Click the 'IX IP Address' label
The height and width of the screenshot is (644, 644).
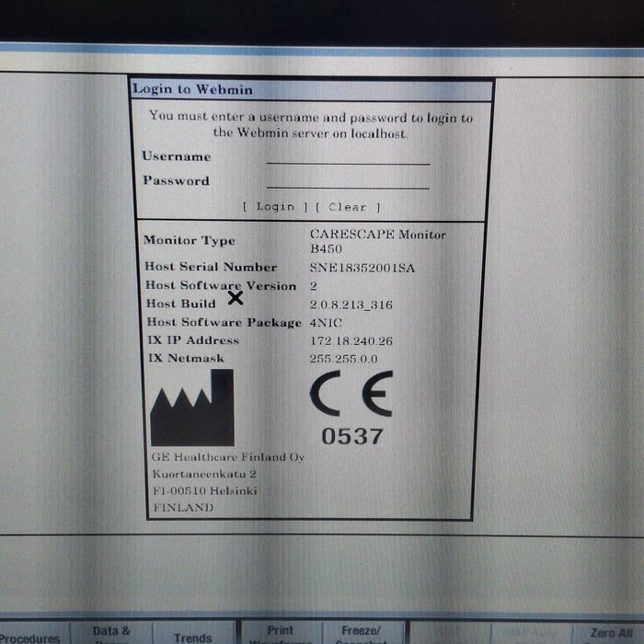(x=193, y=340)
